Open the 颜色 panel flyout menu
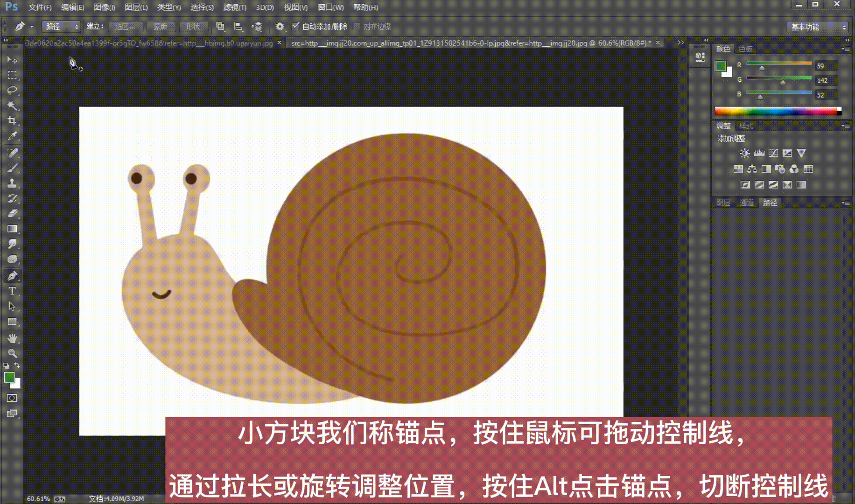This screenshot has height=504, width=855. (845, 49)
